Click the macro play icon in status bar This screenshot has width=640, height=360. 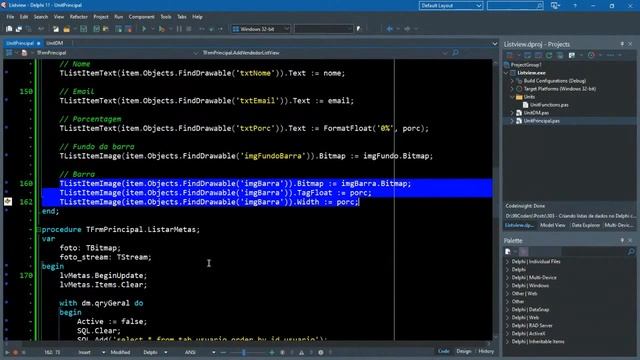click(x=7, y=352)
